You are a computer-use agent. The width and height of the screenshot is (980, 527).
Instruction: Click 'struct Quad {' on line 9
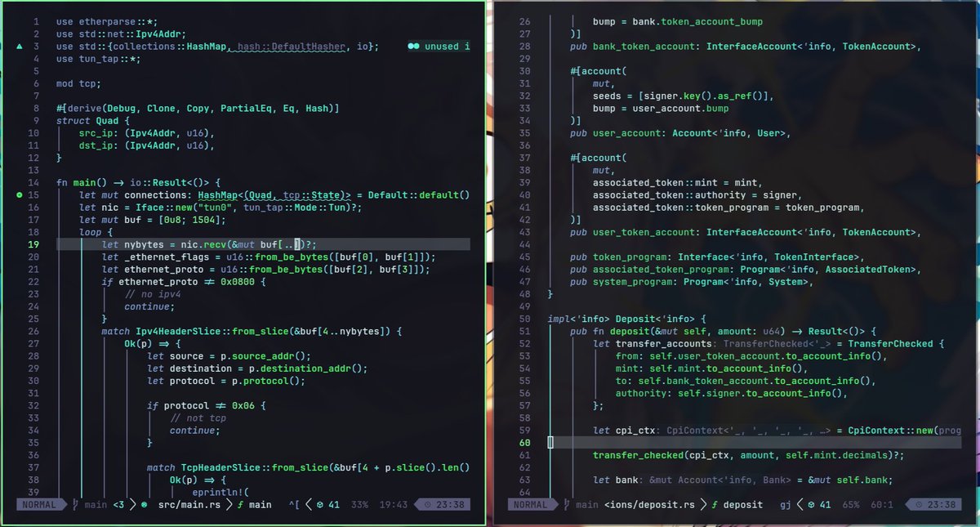tap(93, 121)
